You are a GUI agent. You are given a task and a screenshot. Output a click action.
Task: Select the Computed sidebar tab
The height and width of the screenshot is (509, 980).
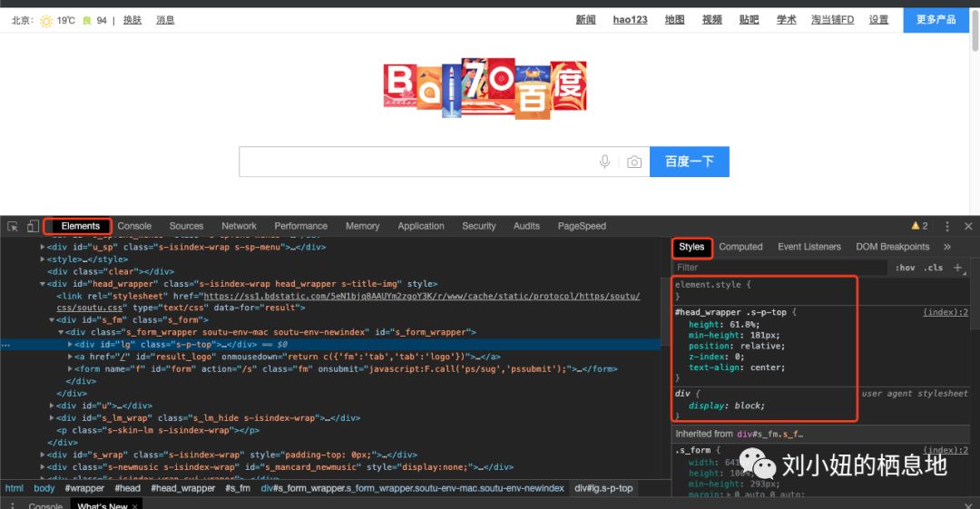(x=740, y=247)
